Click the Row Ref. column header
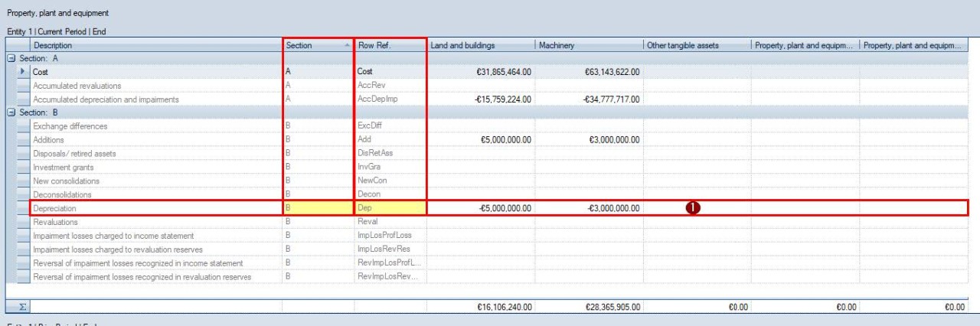 (x=390, y=45)
